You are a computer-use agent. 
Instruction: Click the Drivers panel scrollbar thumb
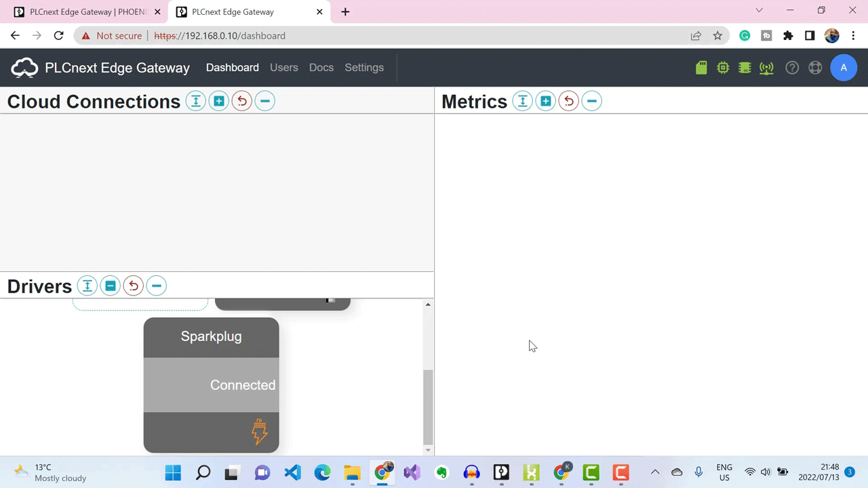coord(428,407)
